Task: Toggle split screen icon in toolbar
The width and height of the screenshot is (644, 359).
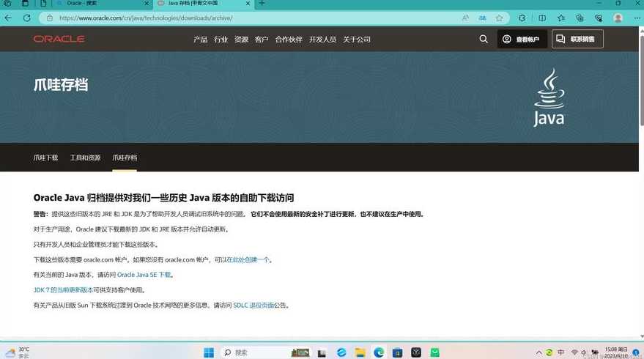Action: (542, 18)
